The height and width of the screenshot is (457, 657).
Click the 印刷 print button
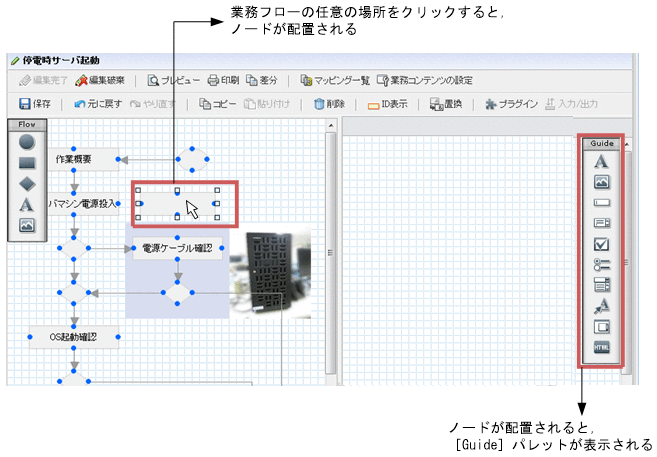pyautogui.click(x=223, y=80)
